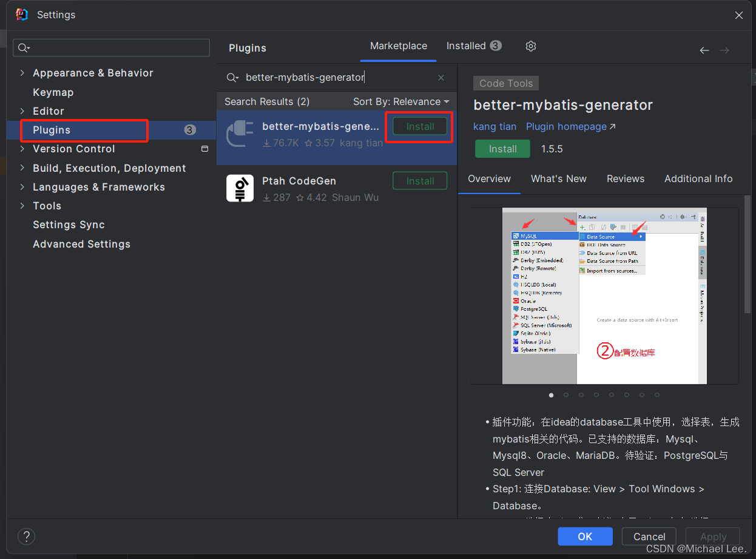Click the 1.5.5 version text
The height and width of the screenshot is (559, 756).
pyautogui.click(x=552, y=149)
